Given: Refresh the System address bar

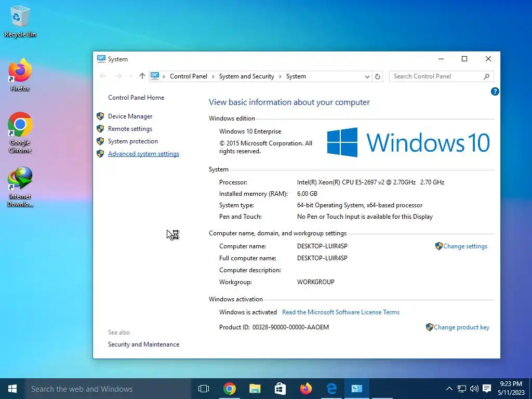Looking at the screenshot, I should click(377, 76).
